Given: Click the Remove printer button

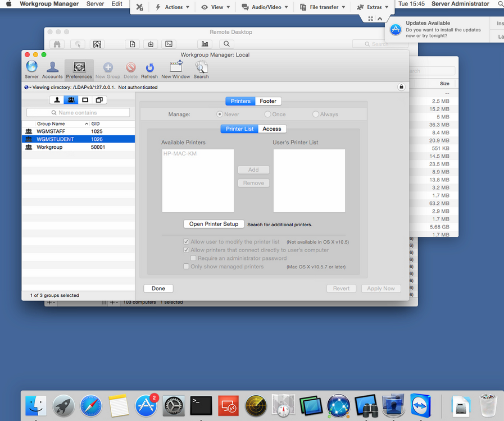Looking at the screenshot, I should coord(253,183).
